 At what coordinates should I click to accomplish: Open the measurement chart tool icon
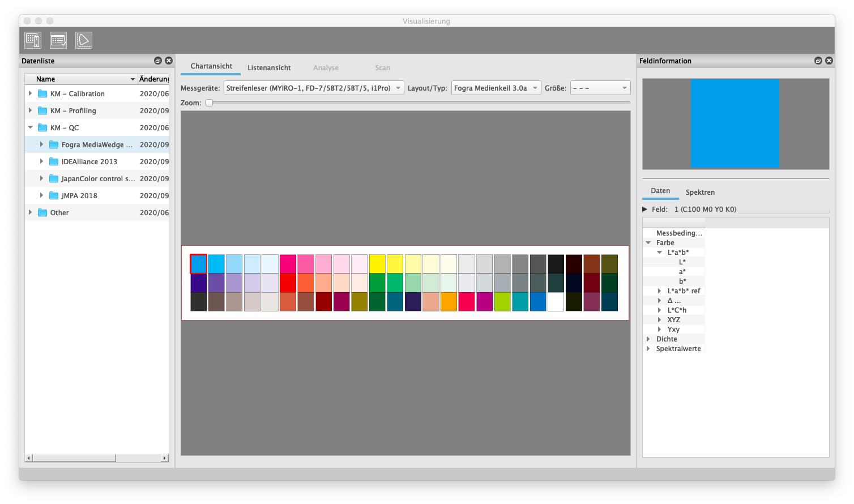click(x=33, y=40)
